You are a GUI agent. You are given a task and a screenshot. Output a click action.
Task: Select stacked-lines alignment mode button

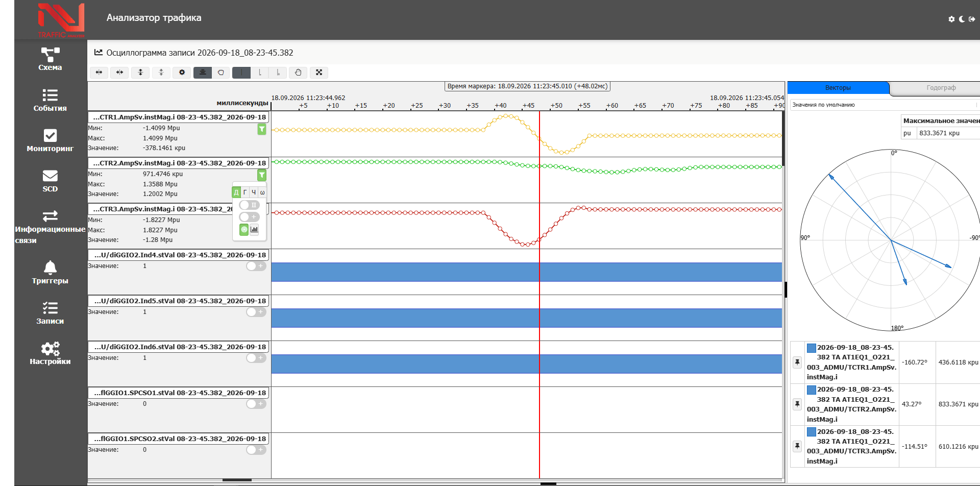[x=203, y=72]
